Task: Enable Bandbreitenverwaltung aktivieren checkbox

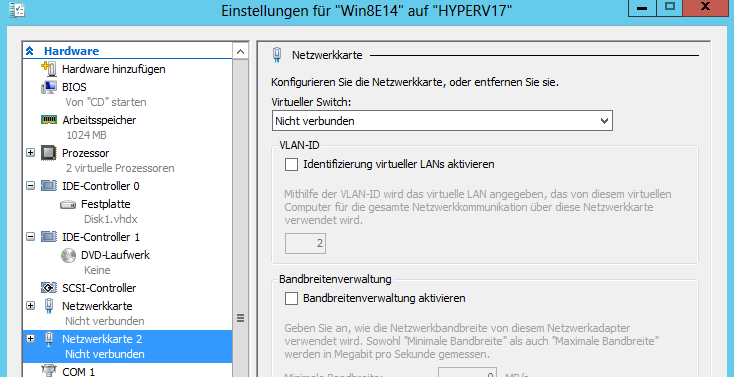Action: [x=291, y=298]
